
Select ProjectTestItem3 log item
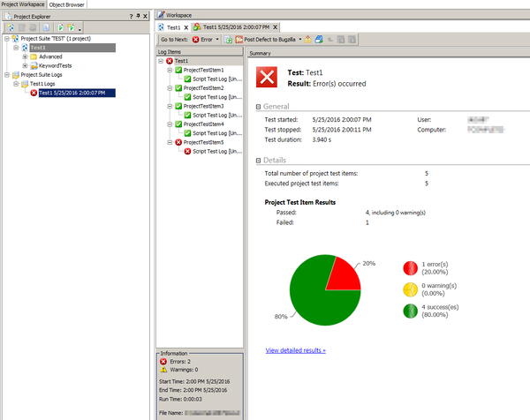coord(203,106)
